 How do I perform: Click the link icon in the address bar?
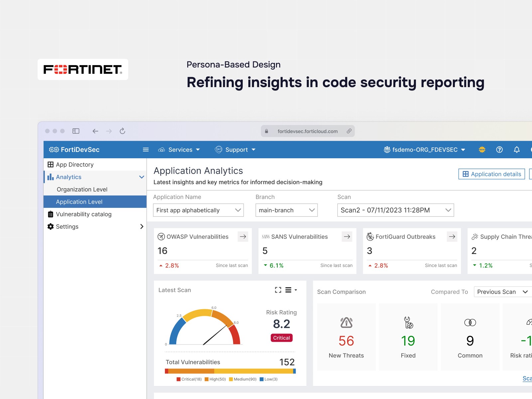[x=349, y=131]
